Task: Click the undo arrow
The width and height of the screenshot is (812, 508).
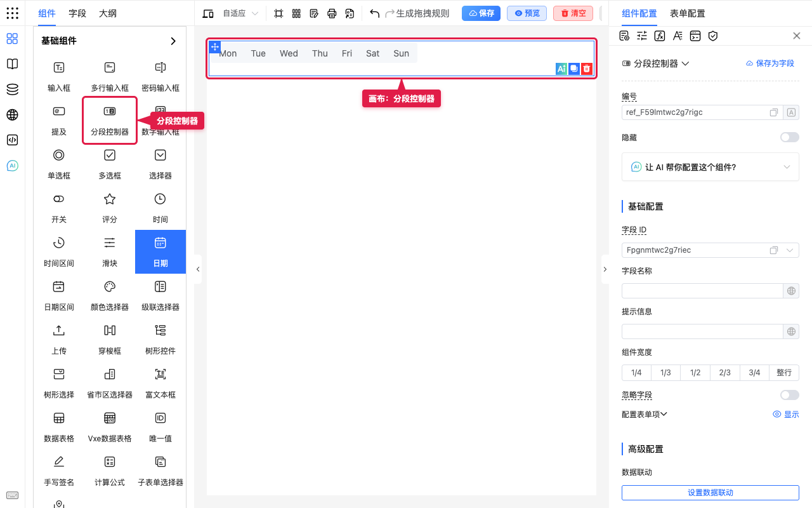Action: [x=374, y=13]
